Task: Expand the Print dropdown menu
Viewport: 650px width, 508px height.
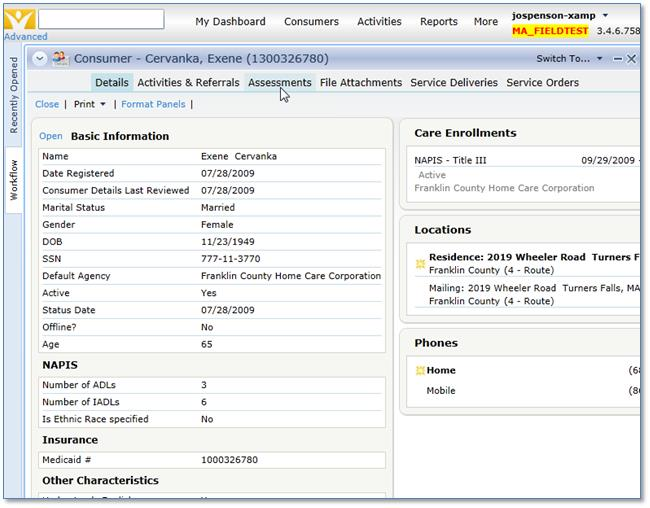Action: point(103,104)
